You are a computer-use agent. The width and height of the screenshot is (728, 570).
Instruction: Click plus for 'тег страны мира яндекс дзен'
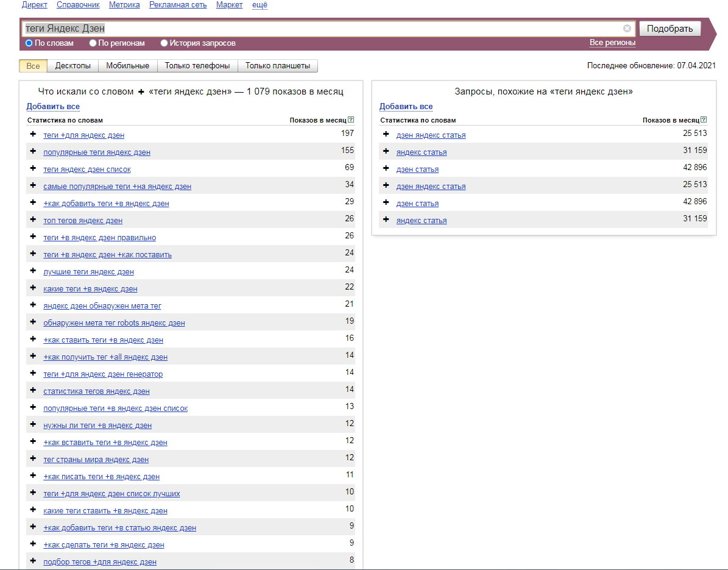click(x=33, y=458)
